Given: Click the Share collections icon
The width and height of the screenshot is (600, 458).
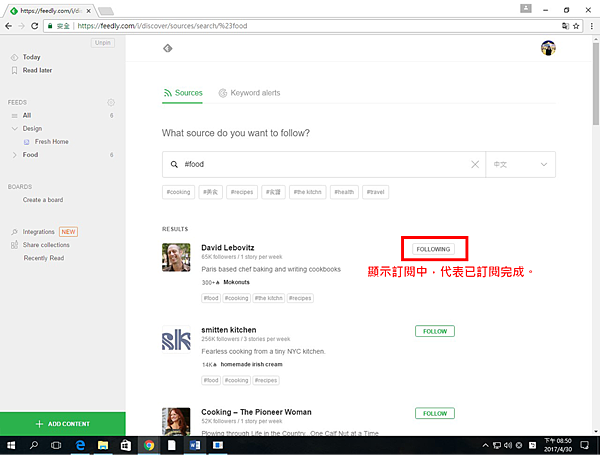Looking at the screenshot, I should tap(14, 245).
